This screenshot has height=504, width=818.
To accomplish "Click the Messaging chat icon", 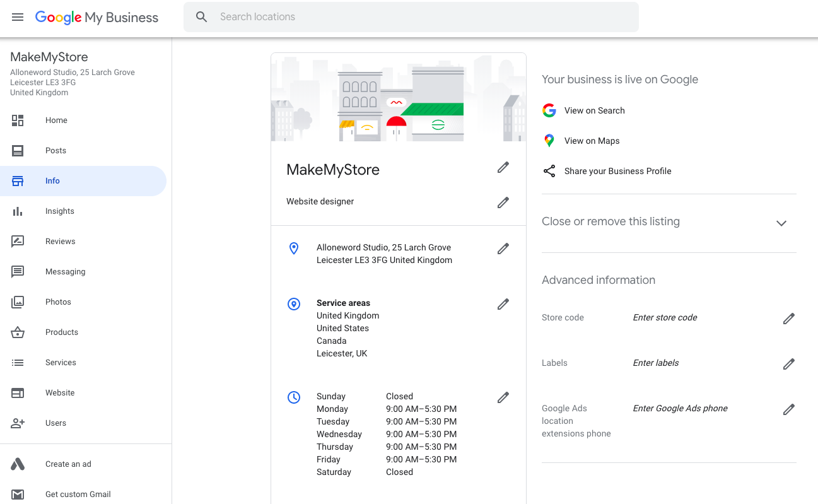I will pos(18,271).
